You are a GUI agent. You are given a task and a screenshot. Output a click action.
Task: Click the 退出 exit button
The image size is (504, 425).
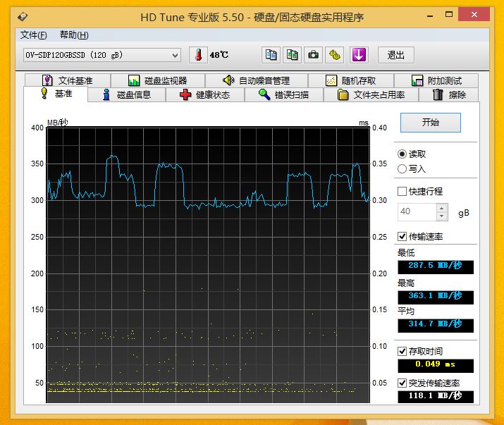[x=395, y=55]
